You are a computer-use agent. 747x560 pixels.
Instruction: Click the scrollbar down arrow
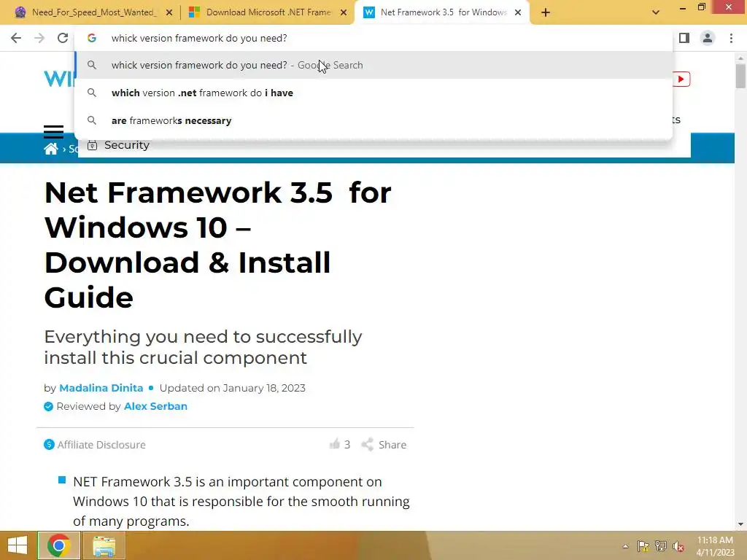pos(740,524)
